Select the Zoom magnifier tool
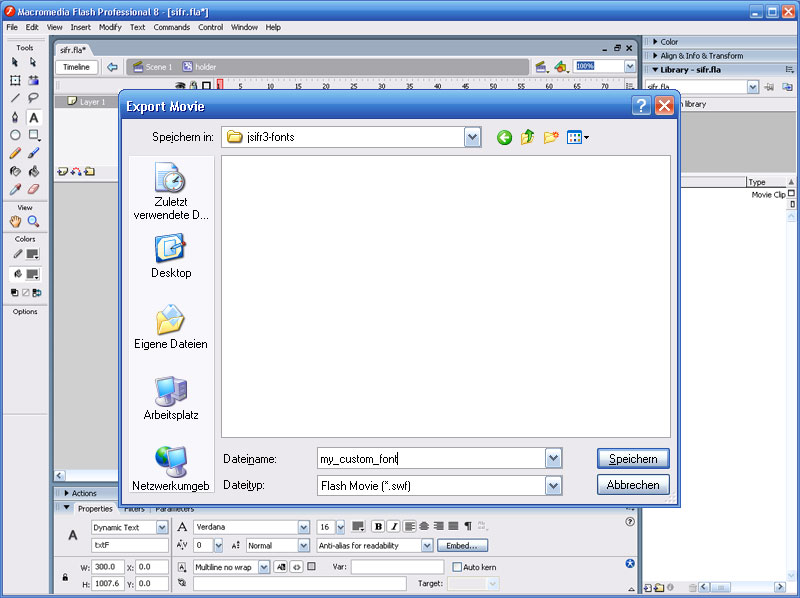The width and height of the screenshot is (800, 598). point(33,221)
